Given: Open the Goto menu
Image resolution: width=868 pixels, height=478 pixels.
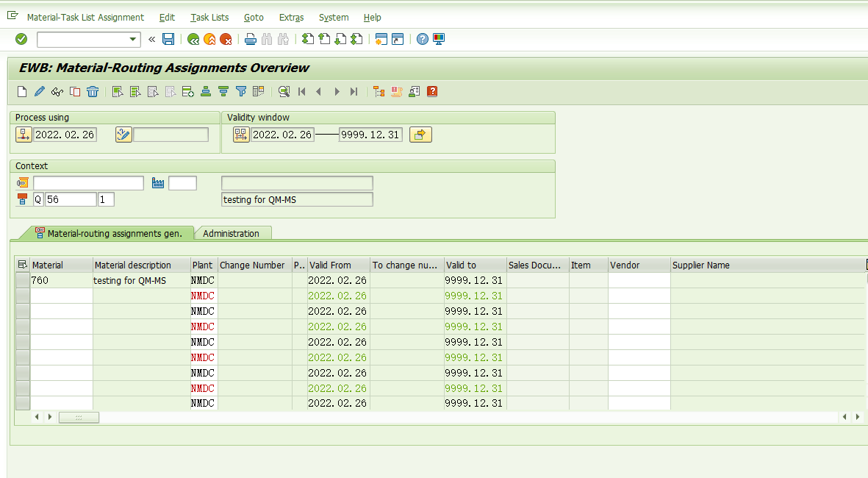Looking at the screenshot, I should coord(254,17).
